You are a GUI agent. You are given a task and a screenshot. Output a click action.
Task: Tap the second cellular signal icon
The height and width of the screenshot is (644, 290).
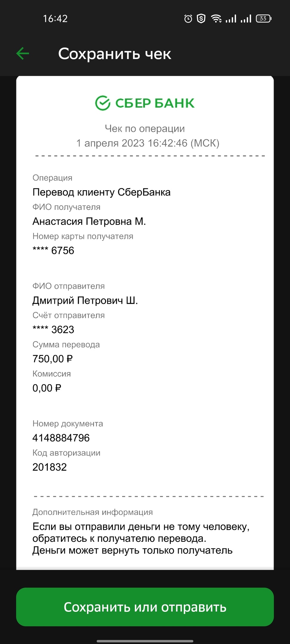pos(246,19)
